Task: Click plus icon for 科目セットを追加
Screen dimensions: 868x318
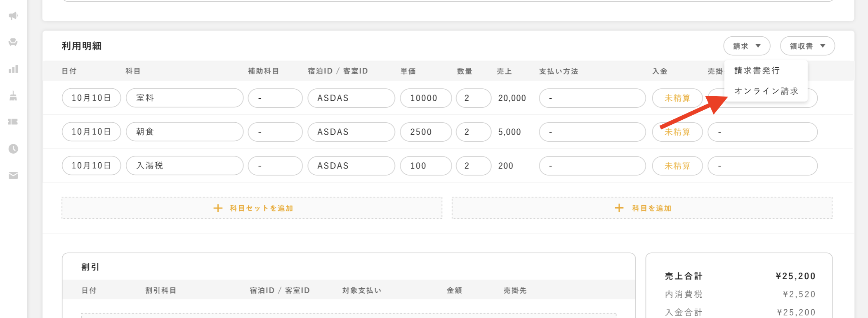Action: coord(218,208)
